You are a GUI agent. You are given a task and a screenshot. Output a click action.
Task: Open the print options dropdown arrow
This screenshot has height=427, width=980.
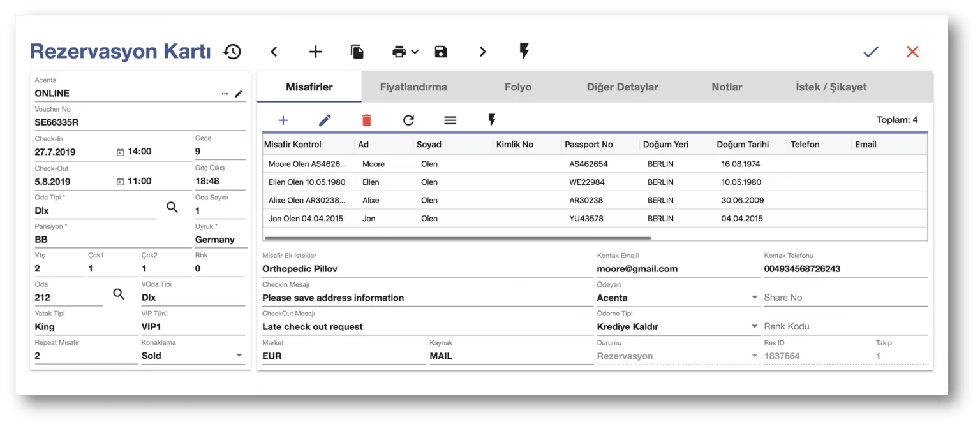click(x=415, y=52)
